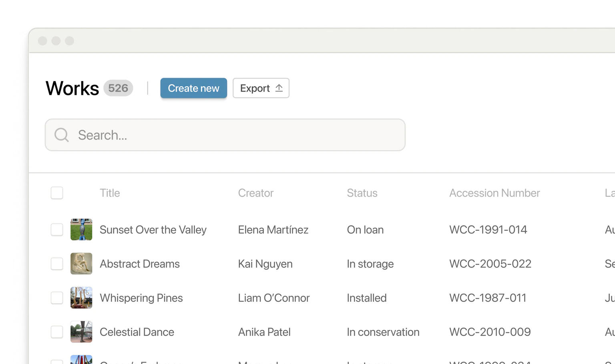Screen dimensions: 615x364
Task: Click creator Kai Nguyen
Action: 265,264
